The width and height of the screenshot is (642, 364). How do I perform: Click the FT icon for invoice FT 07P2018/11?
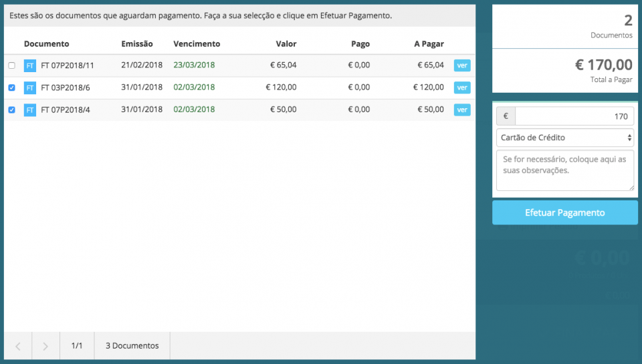pos(30,65)
